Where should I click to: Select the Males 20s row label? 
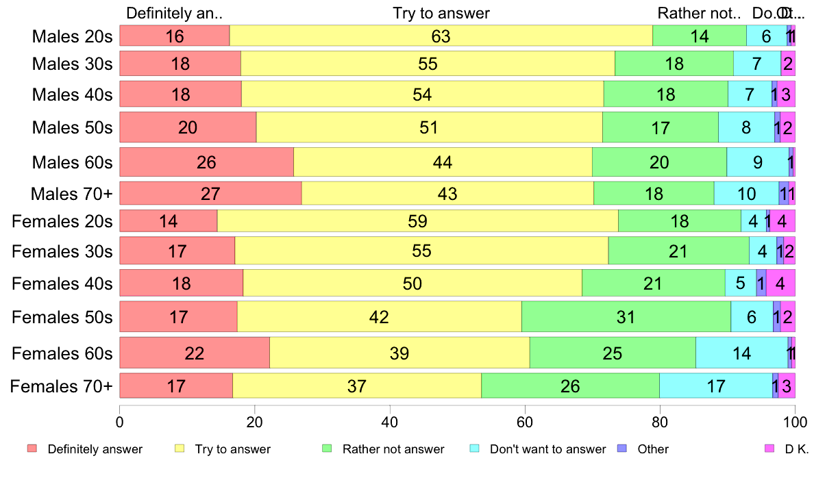72,36
